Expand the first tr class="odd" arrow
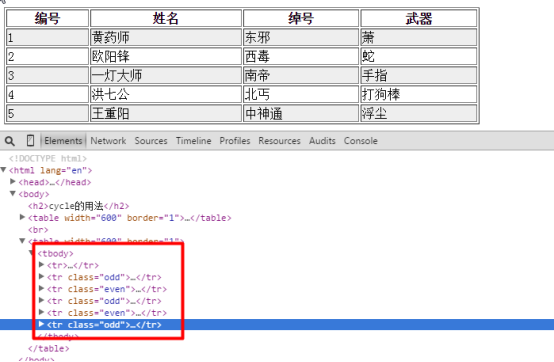The height and width of the screenshot is (362, 554). click(41, 277)
